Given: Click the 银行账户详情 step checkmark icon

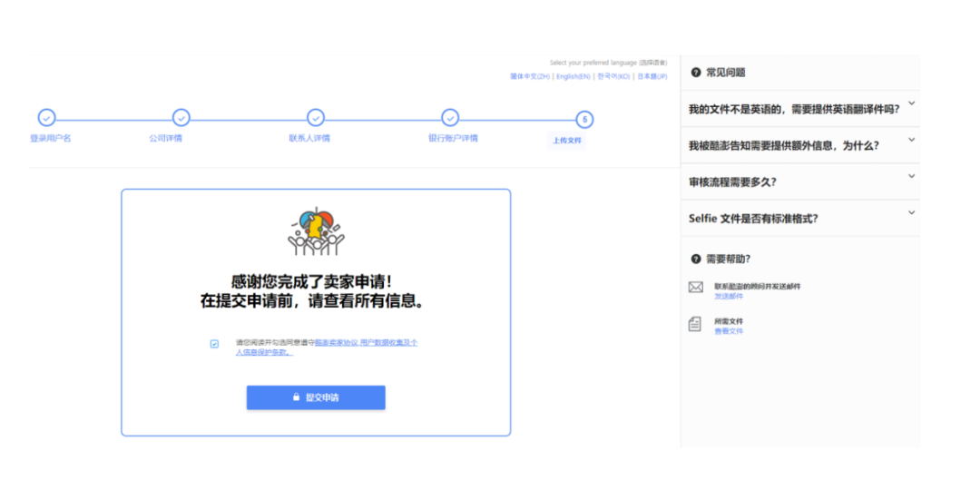Looking at the screenshot, I should click(450, 118).
